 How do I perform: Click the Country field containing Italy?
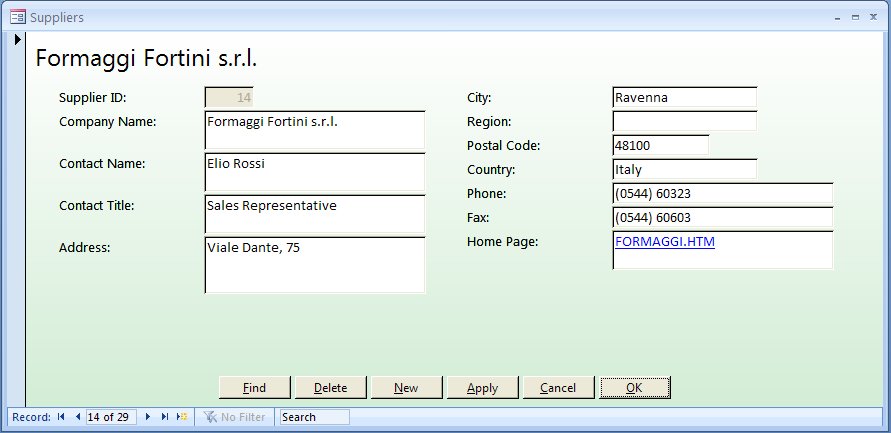pos(685,169)
